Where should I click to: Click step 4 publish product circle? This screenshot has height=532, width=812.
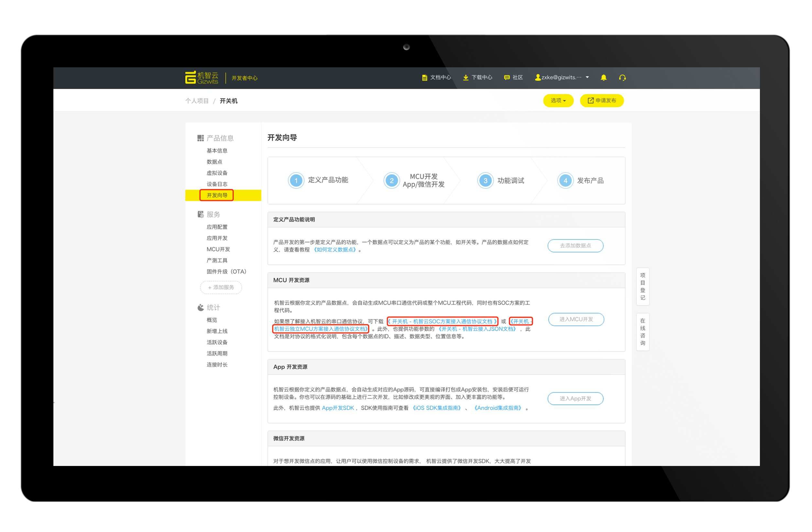click(x=565, y=181)
